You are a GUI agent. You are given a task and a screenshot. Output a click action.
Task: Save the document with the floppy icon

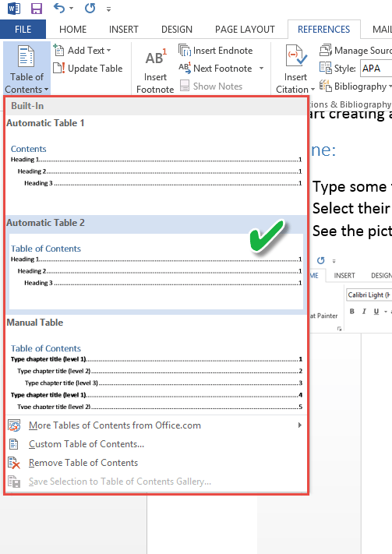pyautogui.click(x=37, y=8)
